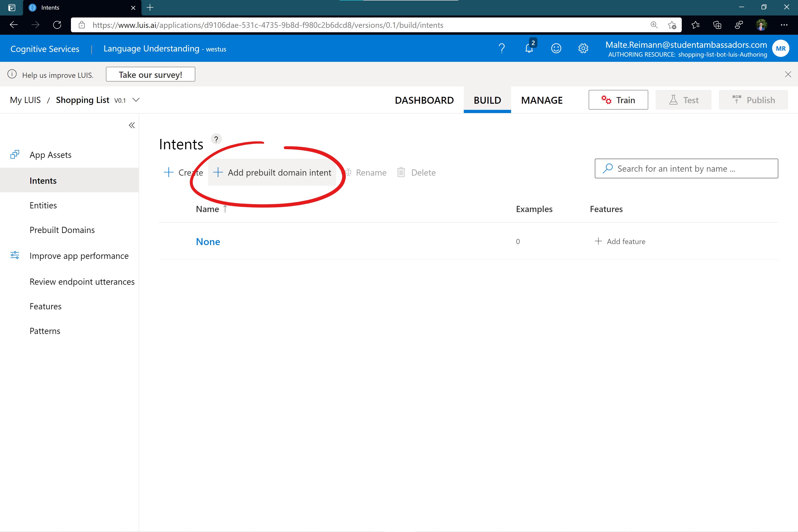Click the collapse sidebar arrow icon
798x532 pixels.
click(132, 125)
